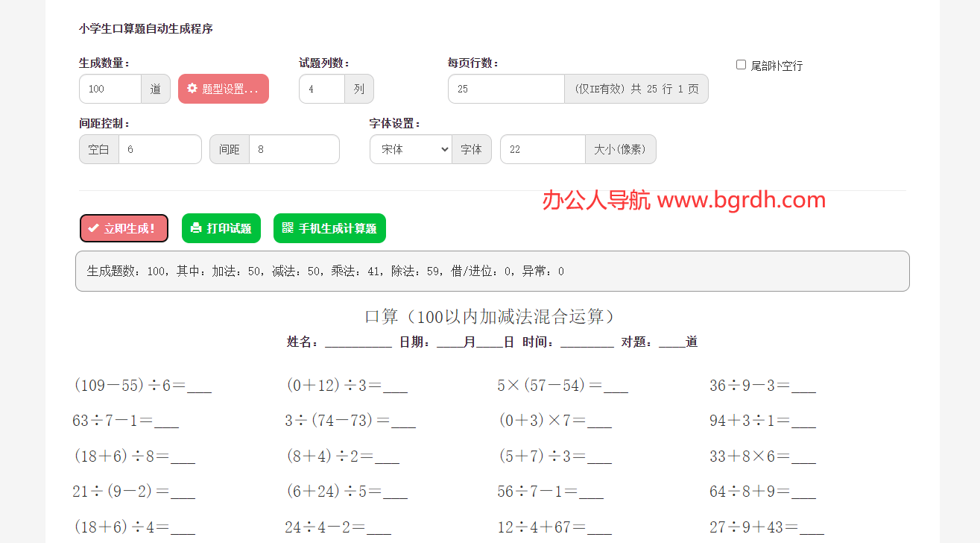Click the 空白 spacing field showing 6
This screenshot has height=543, width=980.
(x=160, y=149)
